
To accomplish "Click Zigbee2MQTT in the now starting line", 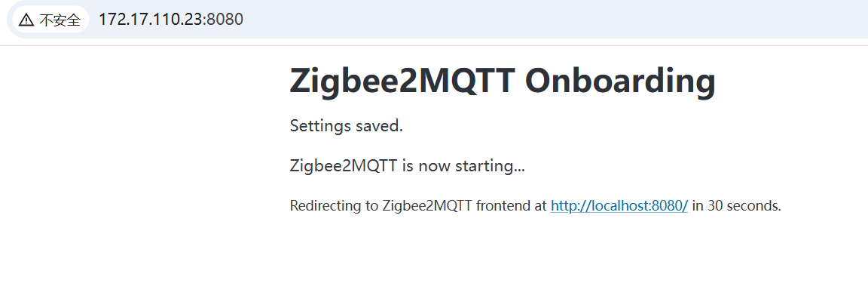I will [344, 166].
